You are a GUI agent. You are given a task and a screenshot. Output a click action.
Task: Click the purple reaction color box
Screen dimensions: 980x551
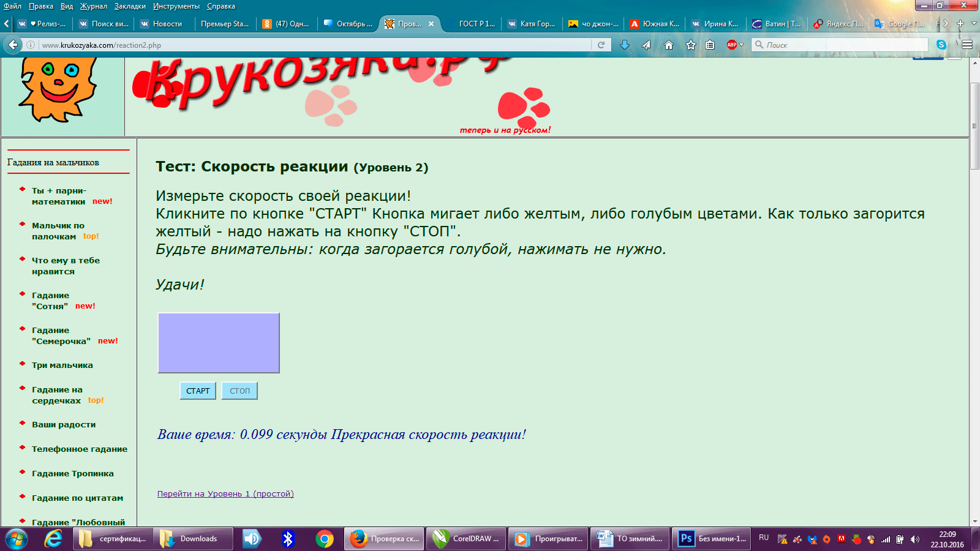[219, 343]
